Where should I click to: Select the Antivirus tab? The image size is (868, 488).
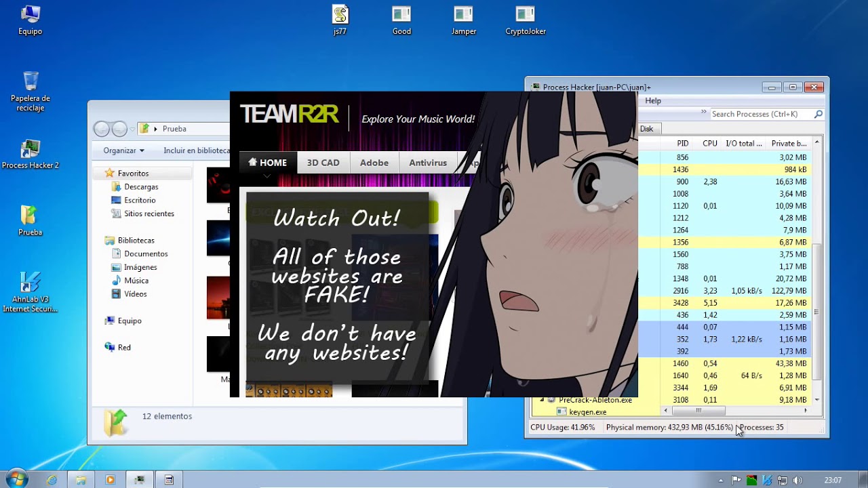pyautogui.click(x=428, y=163)
